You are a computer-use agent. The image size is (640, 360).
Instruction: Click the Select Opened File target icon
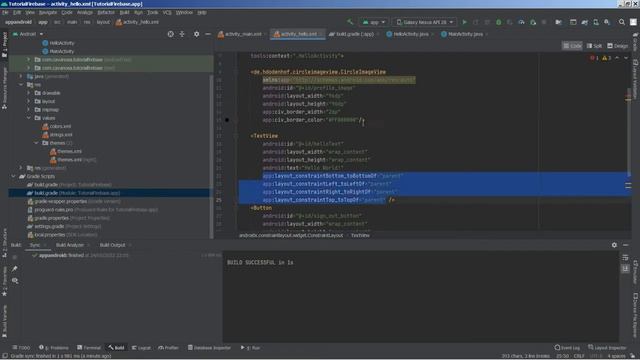[171, 34]
